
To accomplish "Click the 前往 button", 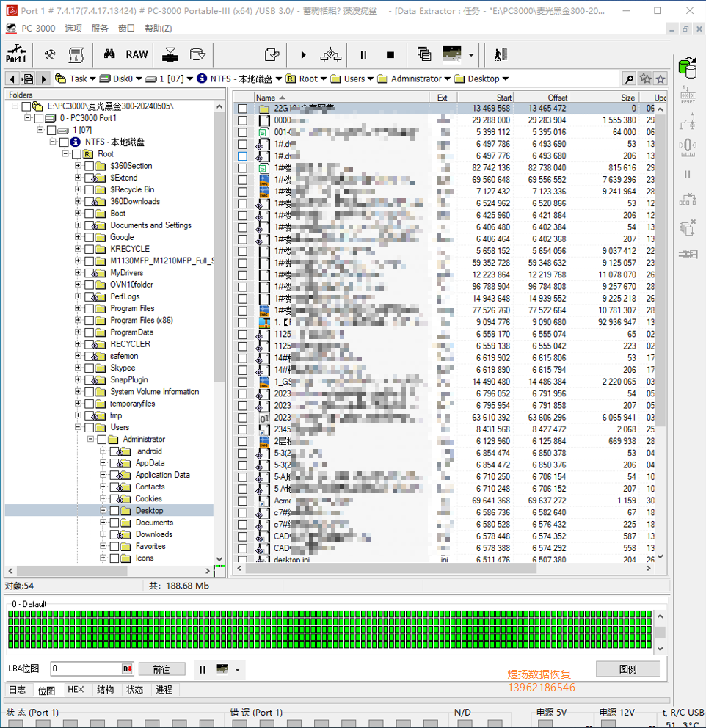I will [161, 669].
